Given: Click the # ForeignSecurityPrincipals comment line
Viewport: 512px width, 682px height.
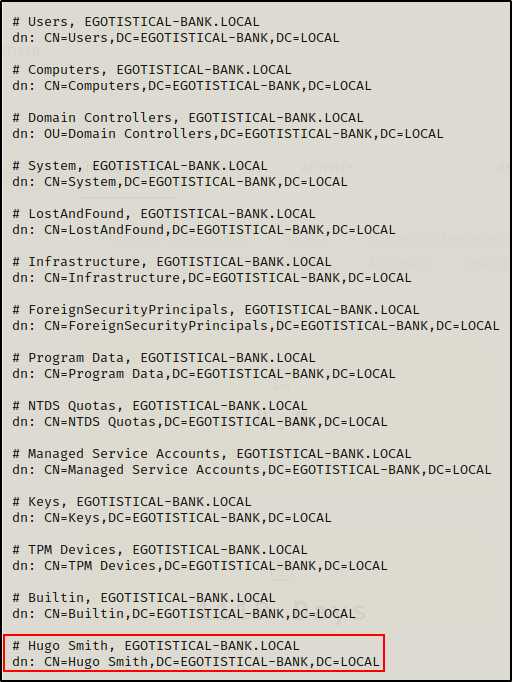Looking at the screenshot, I should pos(216,310).
